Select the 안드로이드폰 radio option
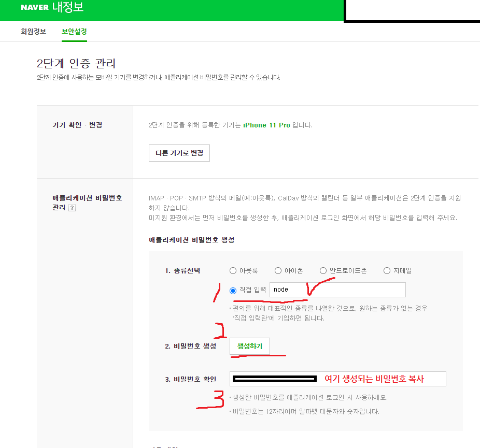 [323, 271]
